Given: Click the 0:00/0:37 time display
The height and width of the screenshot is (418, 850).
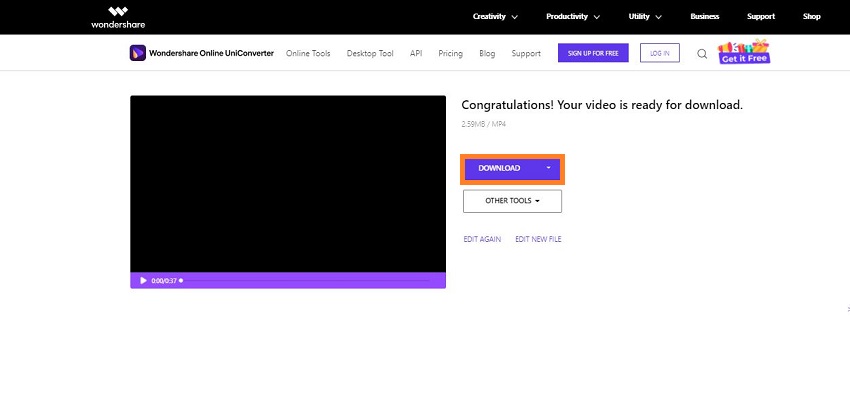Looking at the screenshot, I should pyautogui.click(x=164, y=281).
